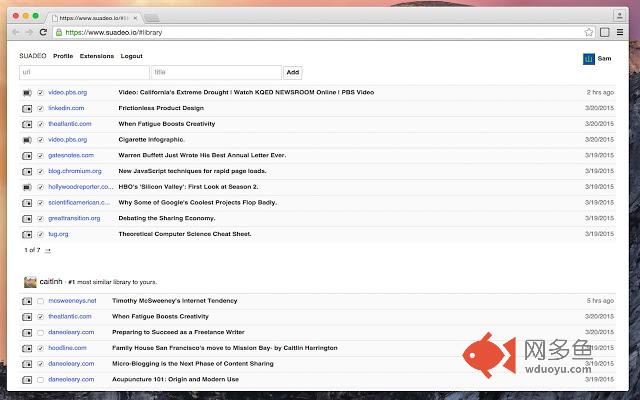This screenshot has height=400, width=640.
Task: Open the linkedin.com link
Action: (x=66, y=108)
